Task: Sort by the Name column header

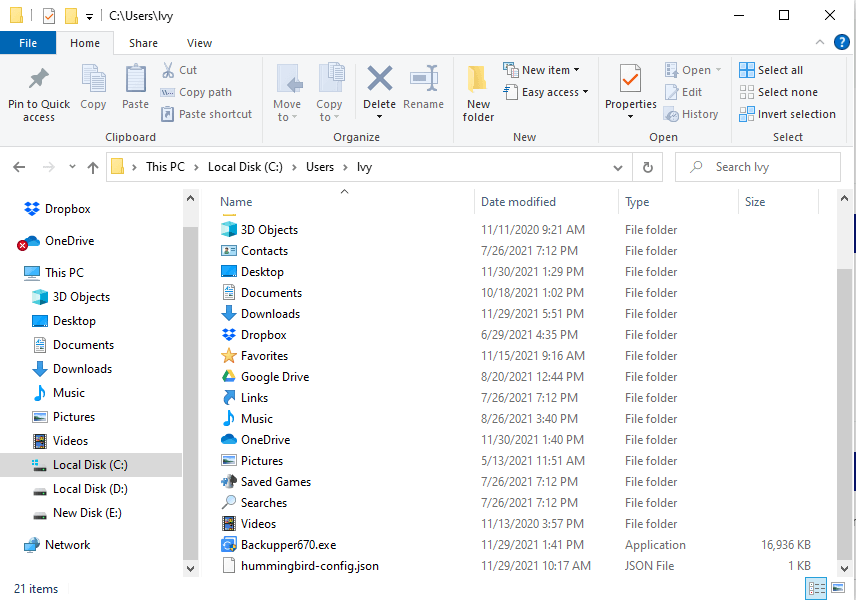Action: coord(346,201)
